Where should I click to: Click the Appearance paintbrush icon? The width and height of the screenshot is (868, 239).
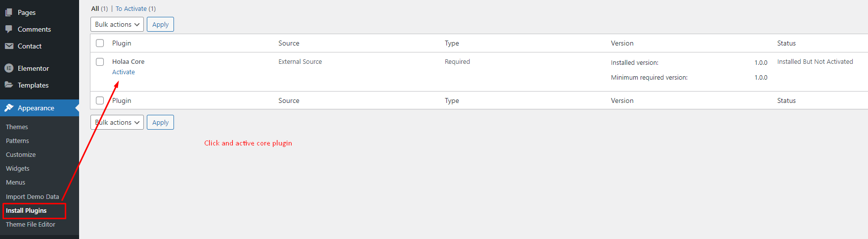tap(9, 108)
